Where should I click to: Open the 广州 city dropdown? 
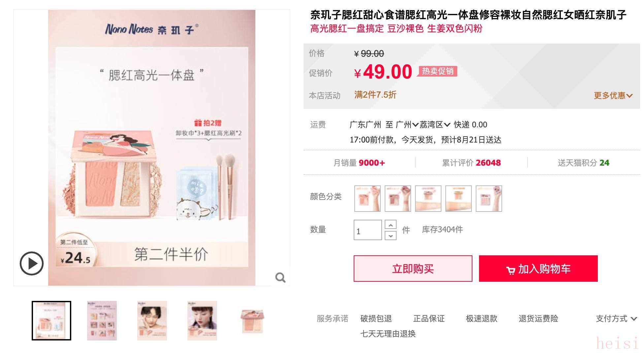pos(407,125)
